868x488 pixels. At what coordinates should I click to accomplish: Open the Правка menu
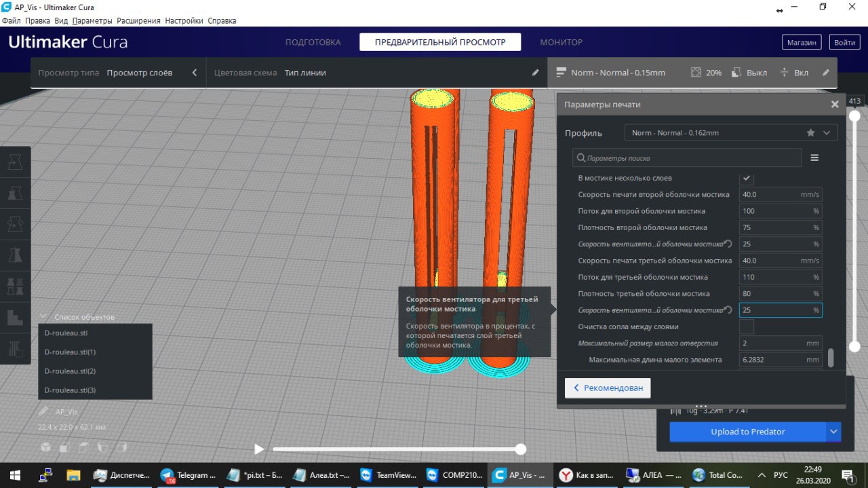(38, 20)
